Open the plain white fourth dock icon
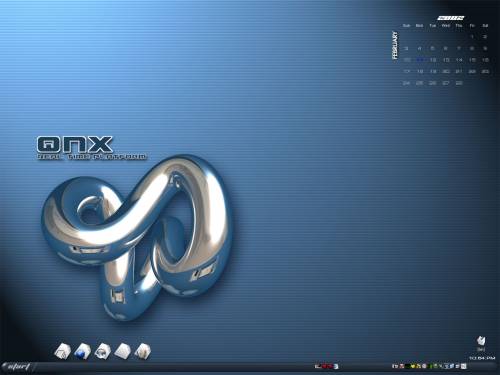 [x=122, y=352]
